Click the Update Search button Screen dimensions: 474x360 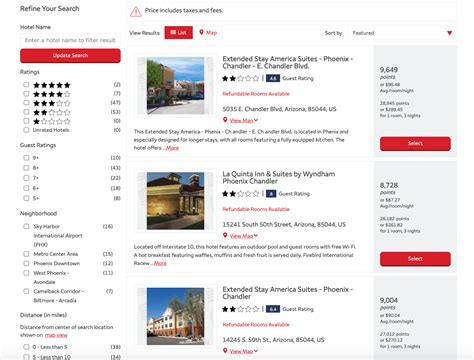coord(70,56)
